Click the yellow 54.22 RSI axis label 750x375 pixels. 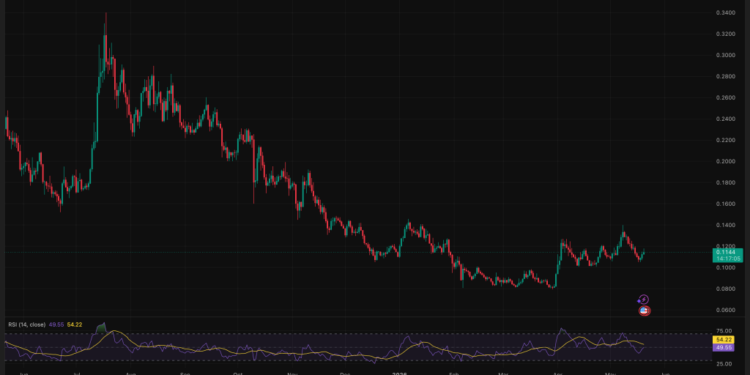(723, 340)
